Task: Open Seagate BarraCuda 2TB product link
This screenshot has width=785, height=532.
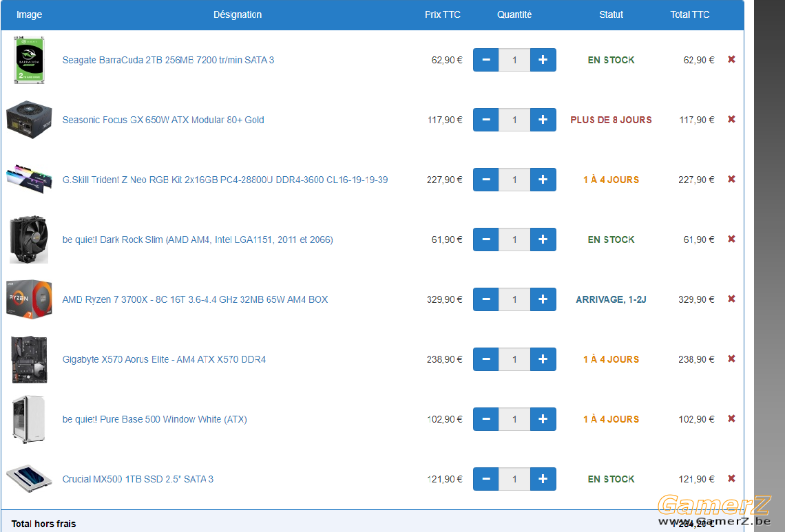Action: 168,60
